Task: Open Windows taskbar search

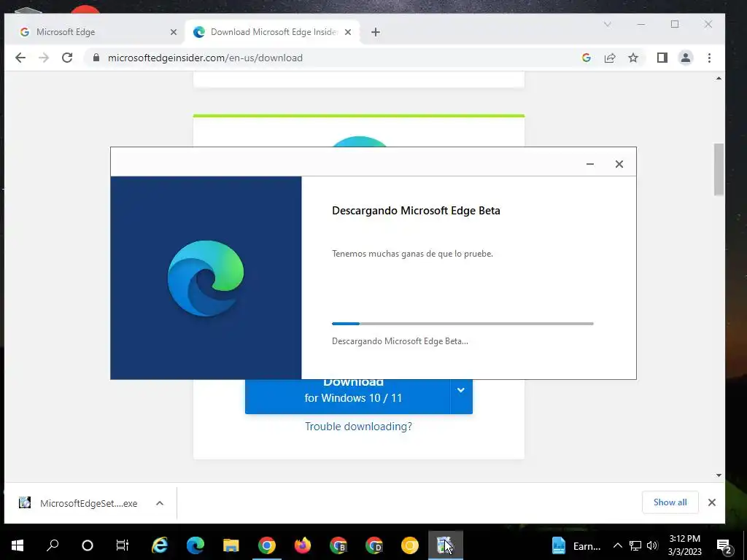Action: pos(53,545)
